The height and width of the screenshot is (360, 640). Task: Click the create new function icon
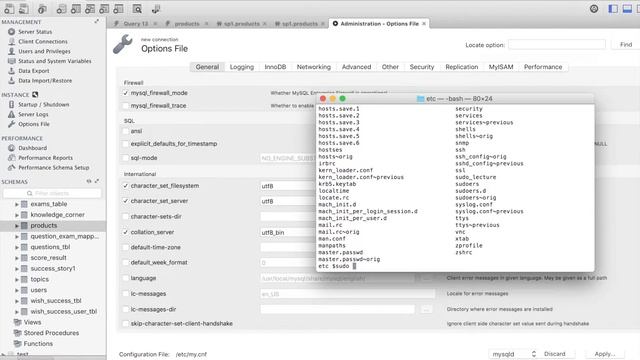[x=118, y=9]
